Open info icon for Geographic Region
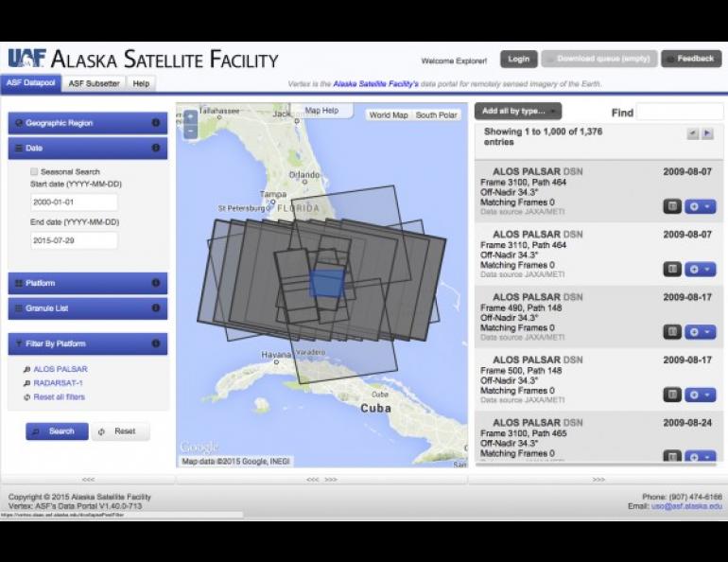This screenshot has width=728, height=562. click(x=156, y=123)
